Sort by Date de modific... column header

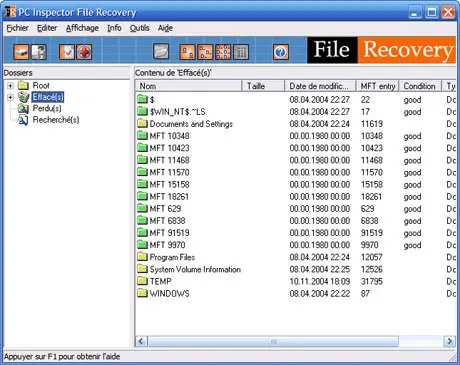[320, 86]
